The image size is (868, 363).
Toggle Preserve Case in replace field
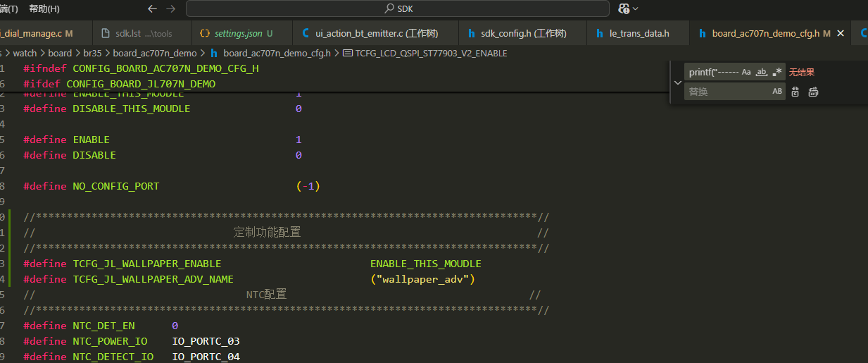tap(777, 92)
